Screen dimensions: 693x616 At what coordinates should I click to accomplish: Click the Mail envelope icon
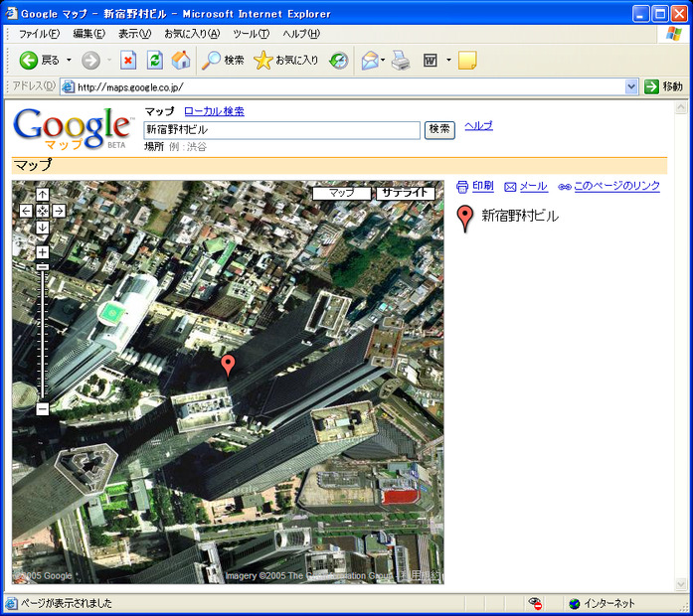click(x=370, y=60)
